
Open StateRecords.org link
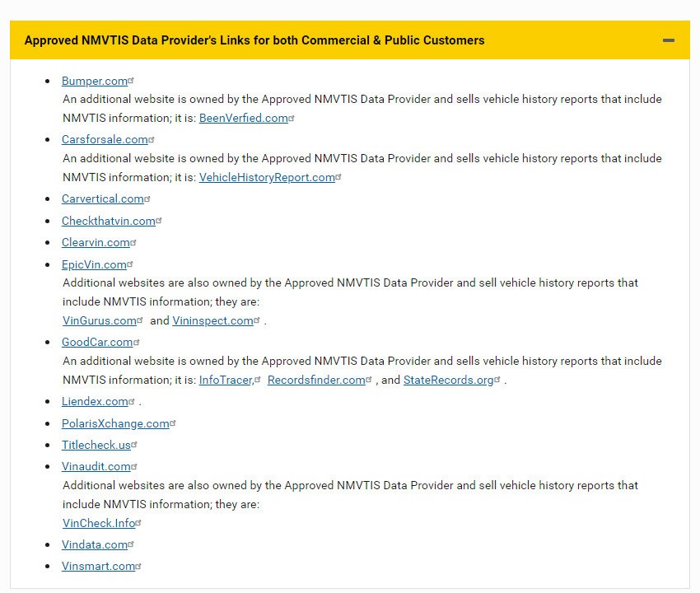tap(449, 381)
